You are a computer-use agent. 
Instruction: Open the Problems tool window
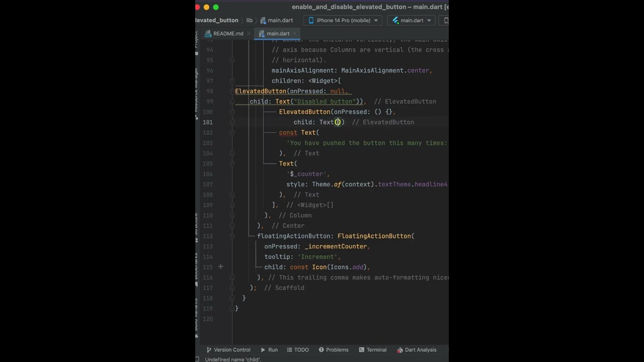[333, 350]
